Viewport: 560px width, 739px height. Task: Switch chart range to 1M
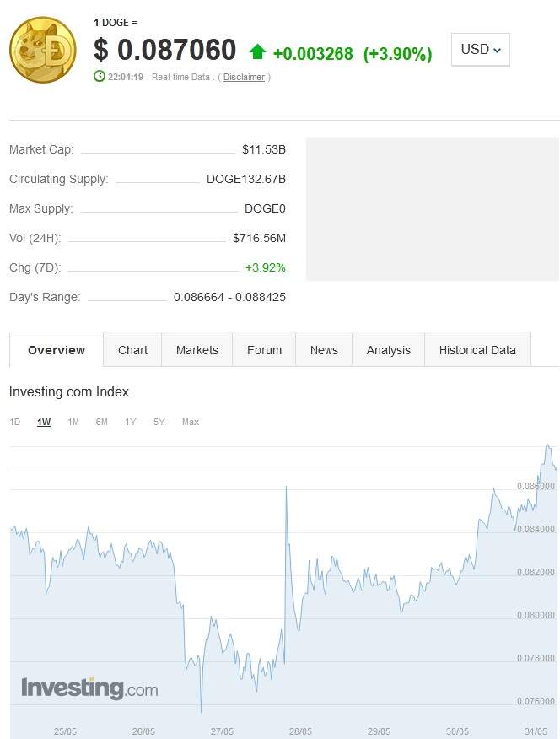click(73, 422)
